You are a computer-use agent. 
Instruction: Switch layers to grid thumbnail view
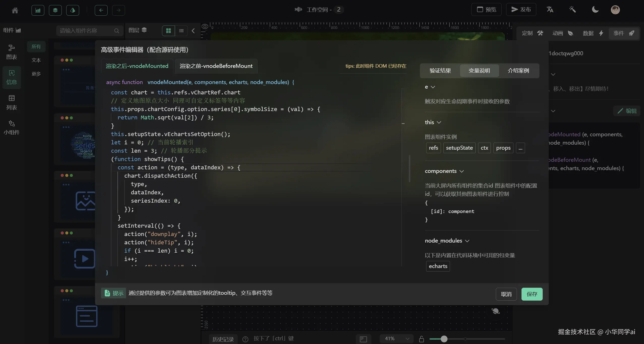[x=168, y=31]
